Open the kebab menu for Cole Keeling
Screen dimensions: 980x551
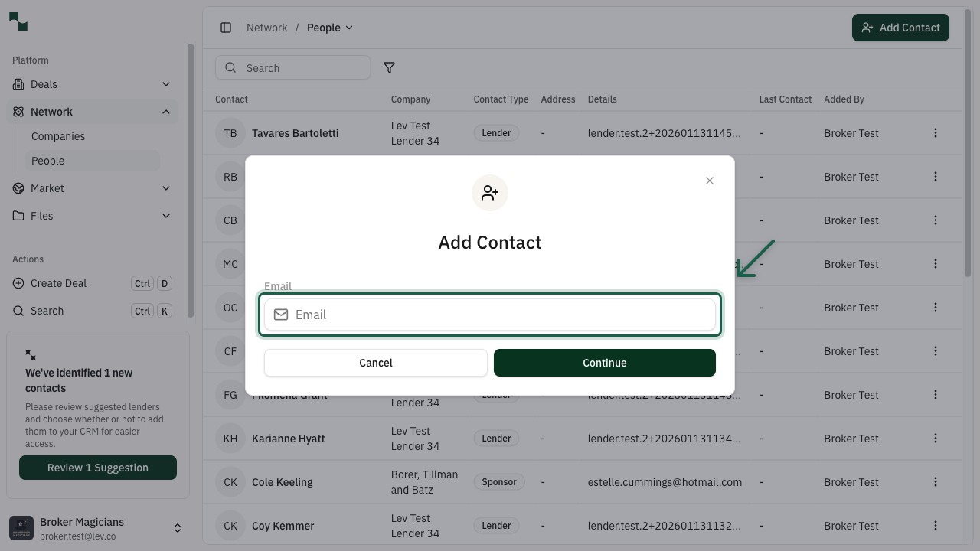pyautogui.click(x=936, y=482)
